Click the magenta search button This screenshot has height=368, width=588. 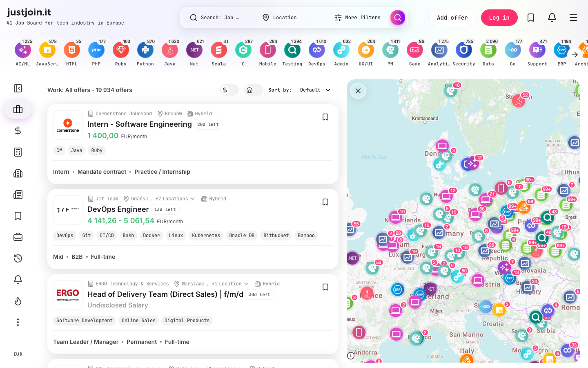click(398, 18)
